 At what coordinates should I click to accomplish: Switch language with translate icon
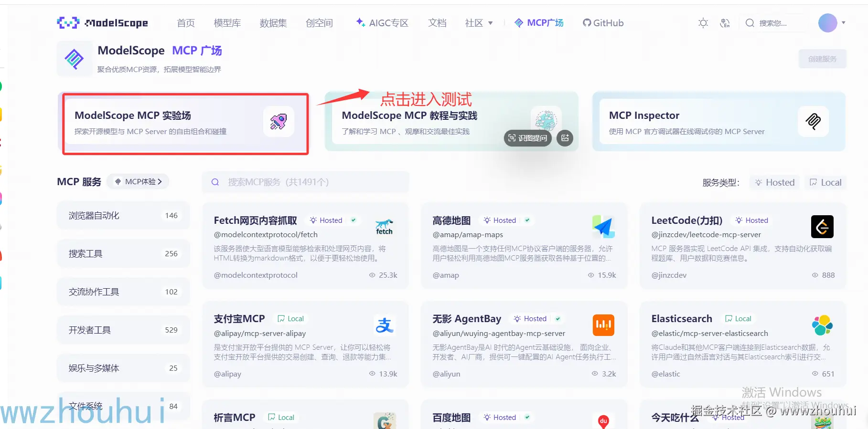pos(725,23)
